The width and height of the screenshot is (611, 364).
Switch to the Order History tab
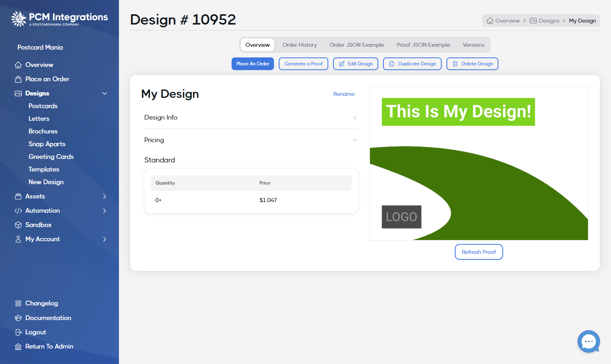tap(300, 45)
